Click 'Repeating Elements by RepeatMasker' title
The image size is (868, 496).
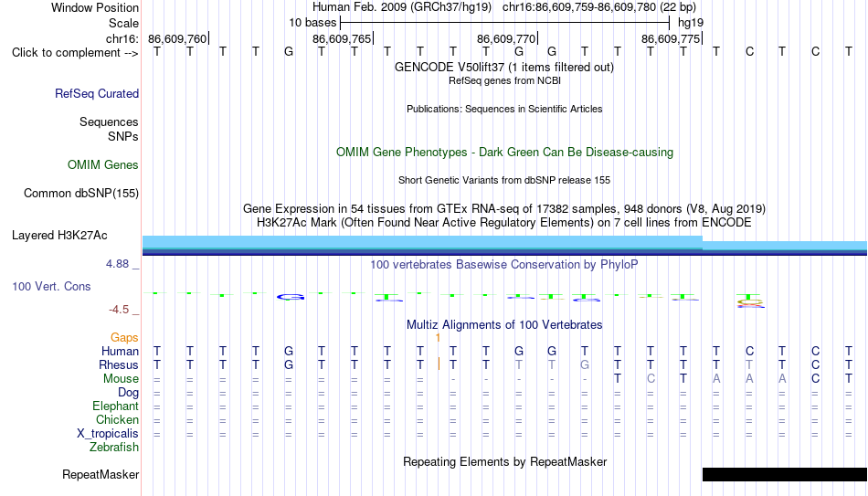tap(505, 461)
